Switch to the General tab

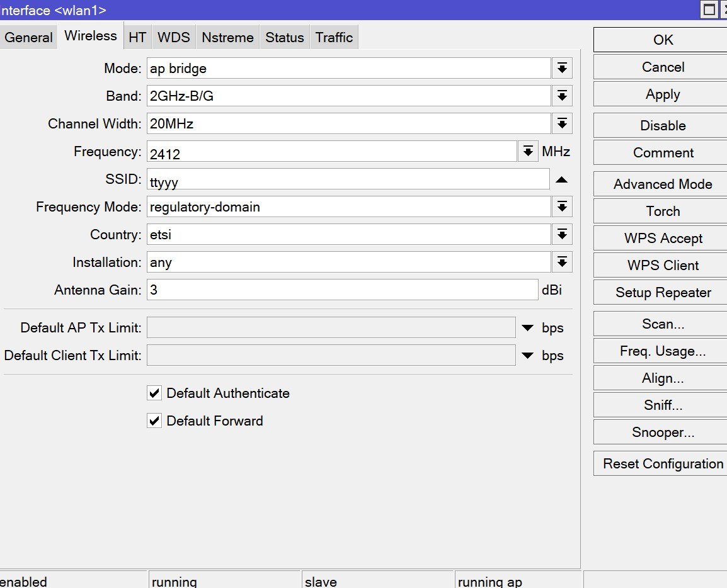pos(28,37)
